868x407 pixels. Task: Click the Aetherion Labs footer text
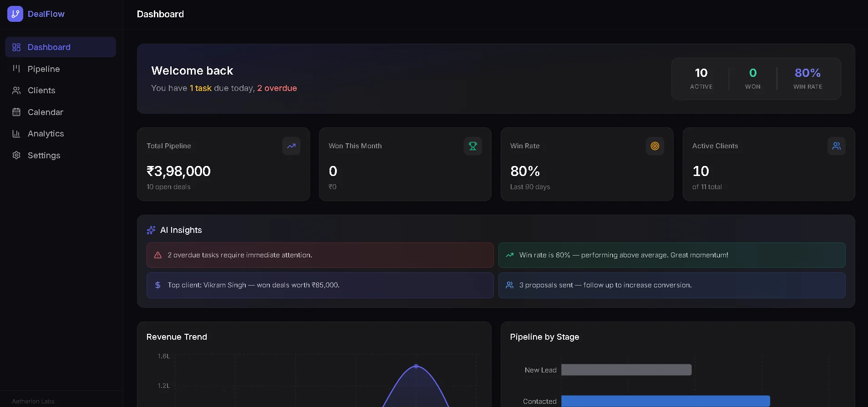[x=33, y=402]
